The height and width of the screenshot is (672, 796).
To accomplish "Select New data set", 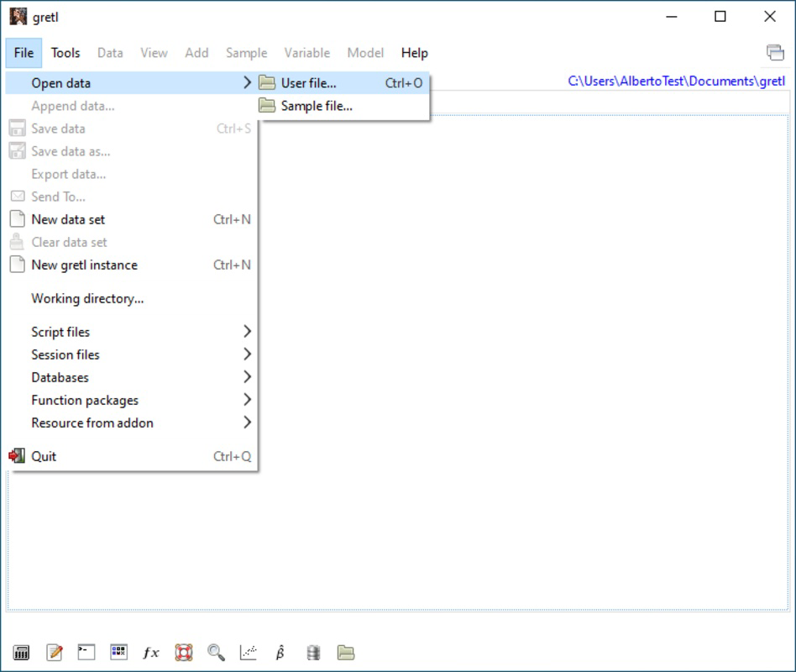I will pos(132,219).
